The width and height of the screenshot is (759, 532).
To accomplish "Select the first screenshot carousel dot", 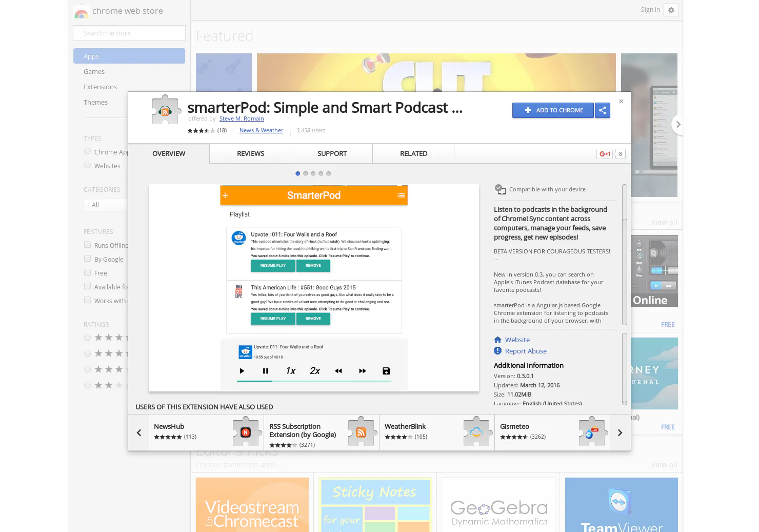I will (x=297, y=173).
